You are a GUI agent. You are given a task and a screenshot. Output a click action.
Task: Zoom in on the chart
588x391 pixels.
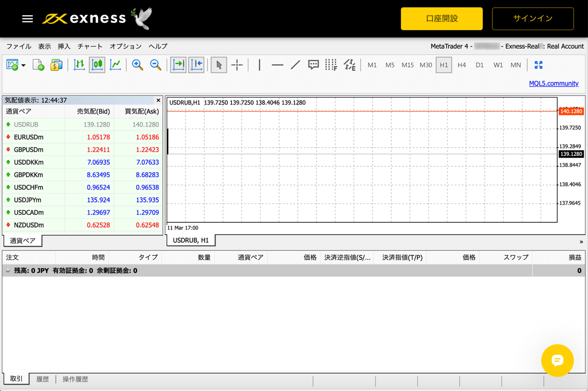click(x=137, y=65)
